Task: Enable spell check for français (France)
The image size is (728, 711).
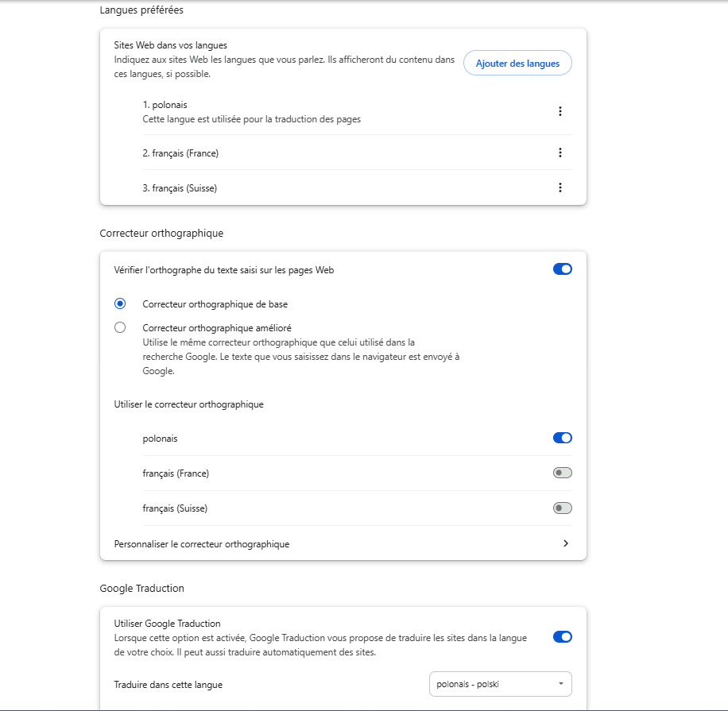Action: (x=562, y=473)
